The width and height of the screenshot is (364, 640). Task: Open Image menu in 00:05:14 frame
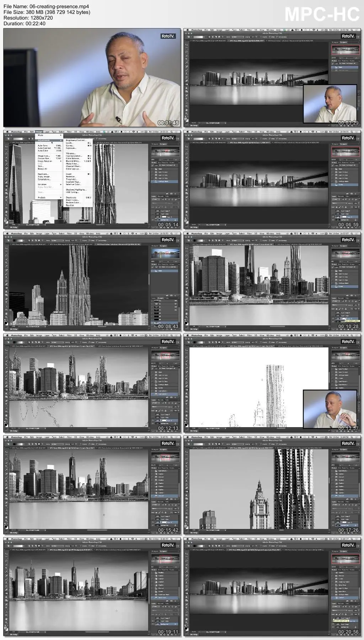[x=39, y=132]
